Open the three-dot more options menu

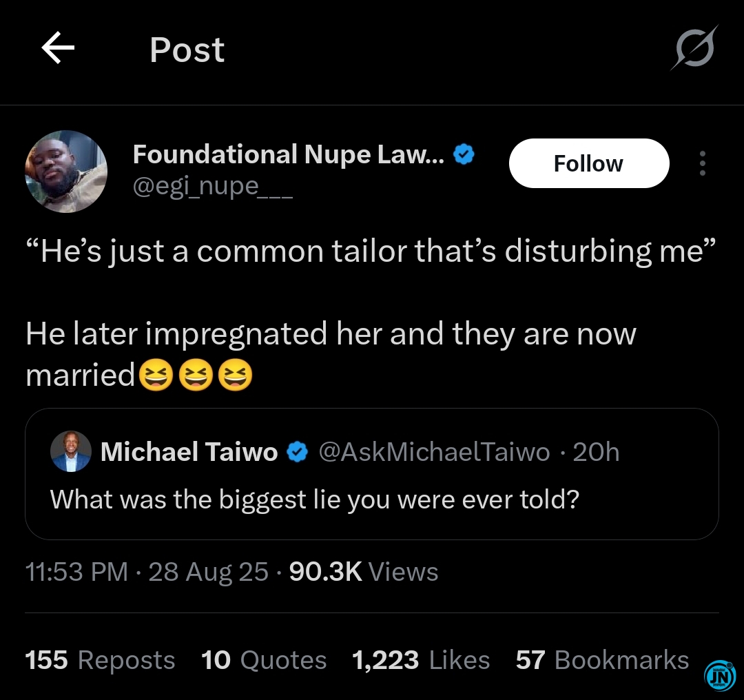click(703, 163)
